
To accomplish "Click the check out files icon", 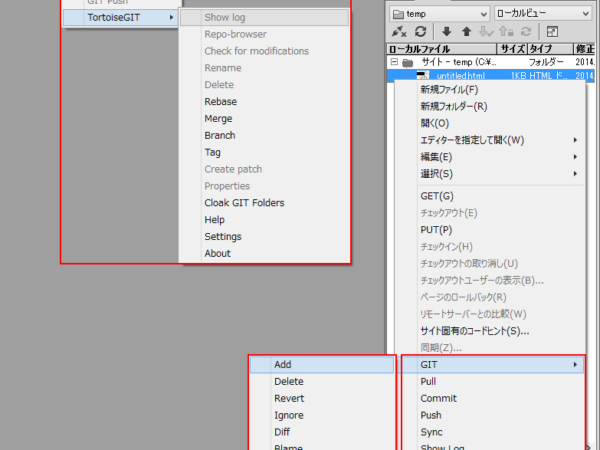I will pyautogui.click(x=486, y=32).
